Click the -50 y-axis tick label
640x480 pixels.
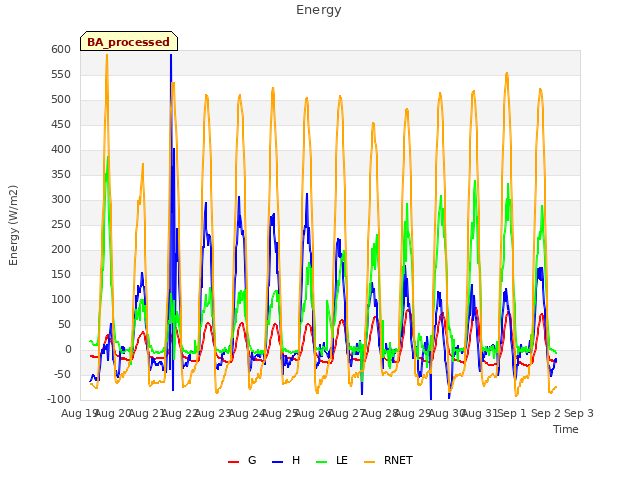coord(63,374)
